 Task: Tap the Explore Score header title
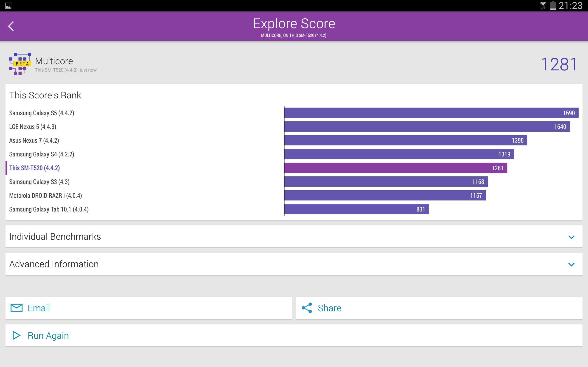[294, 24]
